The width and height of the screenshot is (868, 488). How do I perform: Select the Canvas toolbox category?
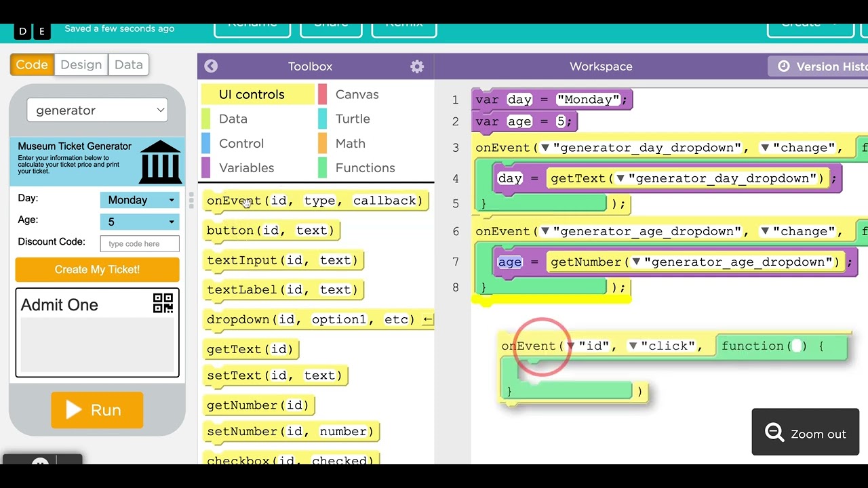[357, 94]
